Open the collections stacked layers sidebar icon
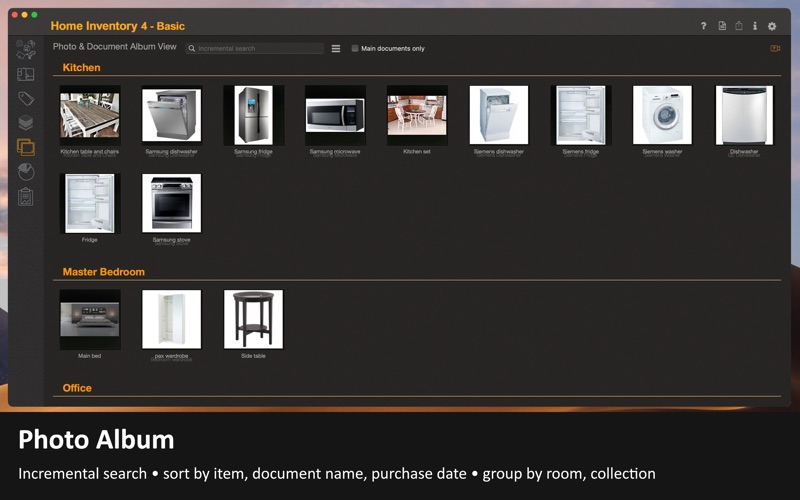The height and width of the screenshot is (500, 800). (26, 122)
